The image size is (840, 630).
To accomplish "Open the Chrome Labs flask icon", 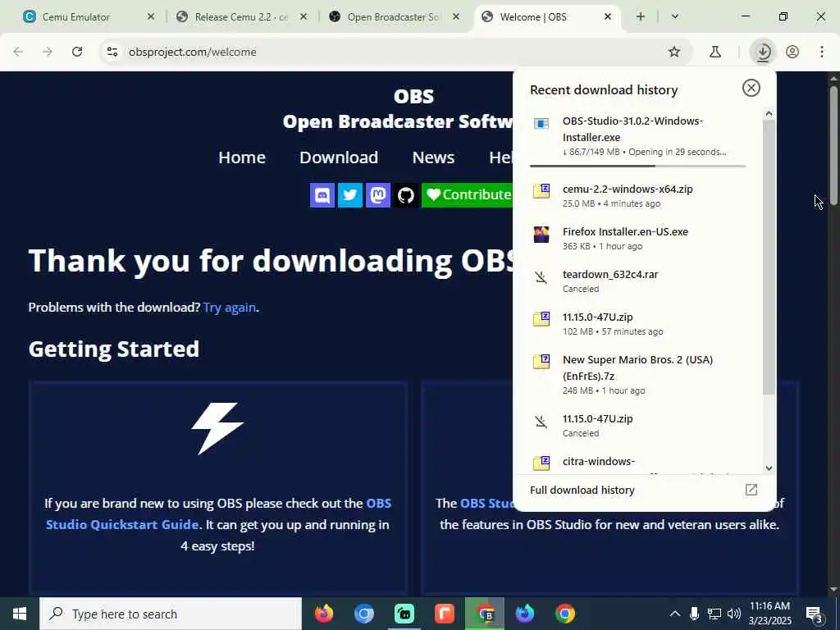I will point(714,52).
